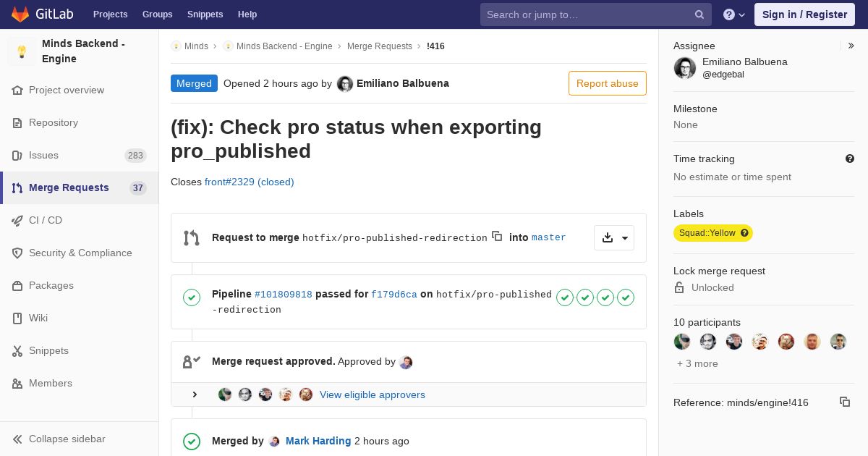The width and height of the screenshot is (868, 456).
Task: Click the pipeline passed status icon
Action: point(192,297)
